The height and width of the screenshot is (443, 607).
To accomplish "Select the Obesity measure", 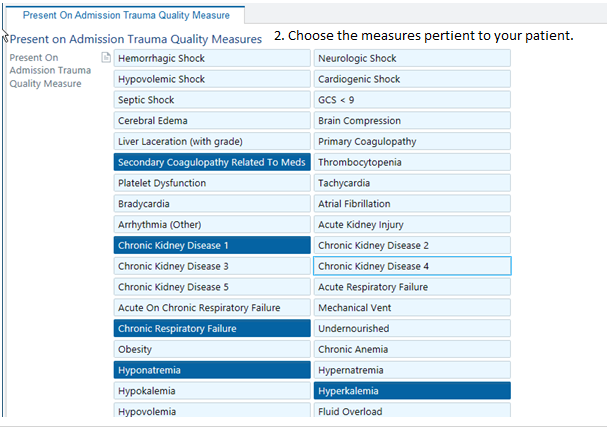I will 211,349.
